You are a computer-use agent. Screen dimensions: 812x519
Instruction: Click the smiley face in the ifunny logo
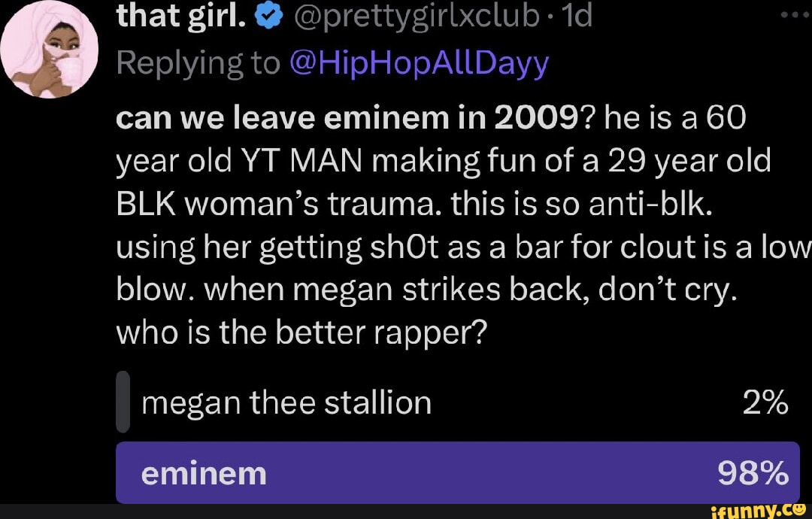pos(799,510)
